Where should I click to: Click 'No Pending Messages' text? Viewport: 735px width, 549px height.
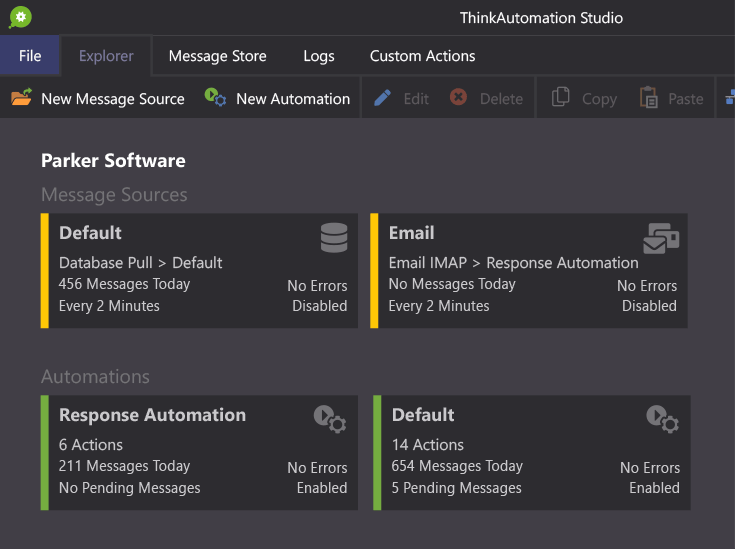point(129,488)
